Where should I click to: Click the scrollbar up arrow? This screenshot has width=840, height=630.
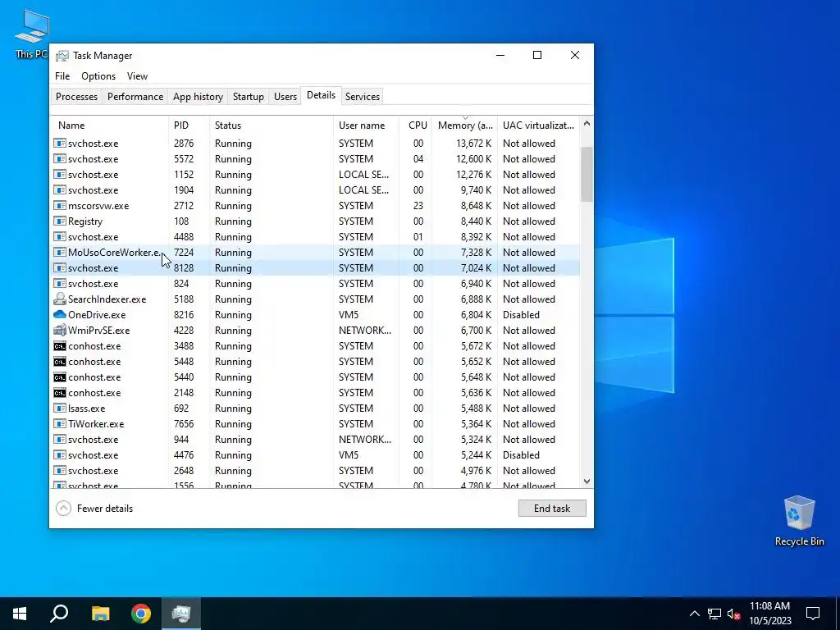[587, 124]
